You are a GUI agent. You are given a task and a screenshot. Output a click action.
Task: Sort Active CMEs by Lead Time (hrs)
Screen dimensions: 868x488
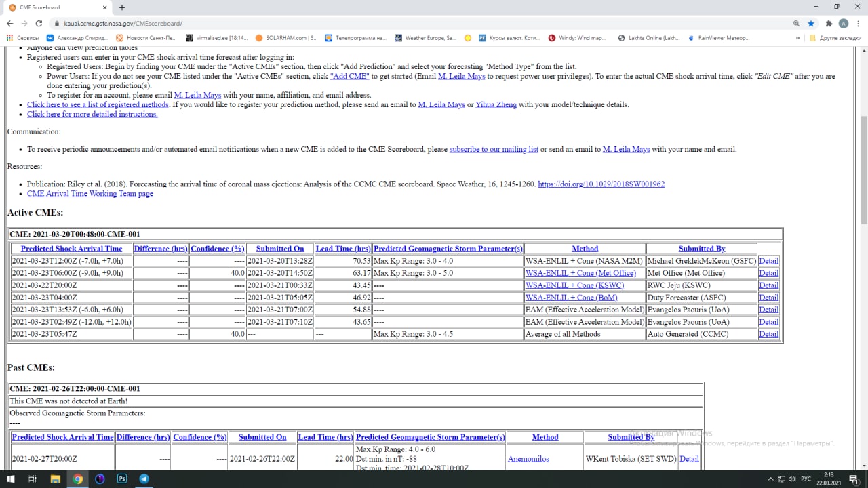tap(343, 249)
